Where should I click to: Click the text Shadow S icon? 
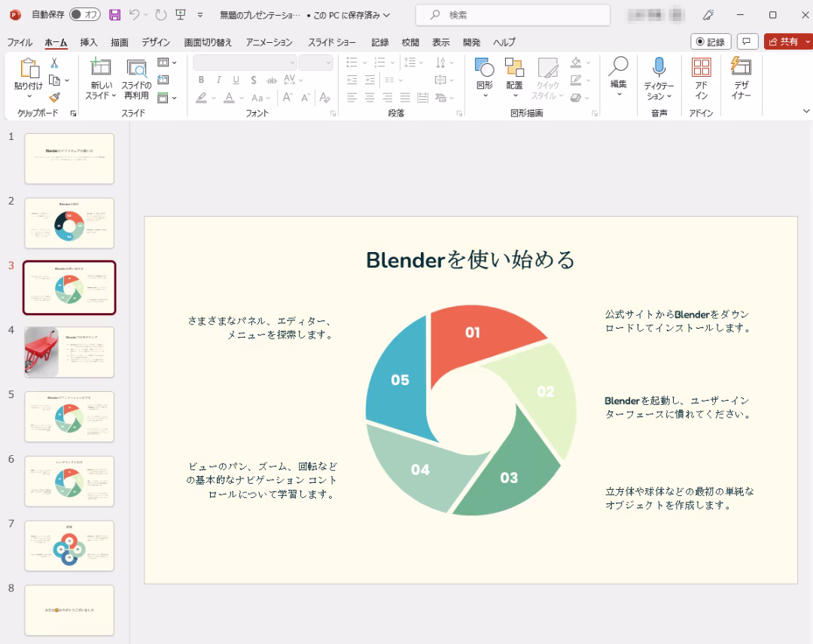click(254, 80)
